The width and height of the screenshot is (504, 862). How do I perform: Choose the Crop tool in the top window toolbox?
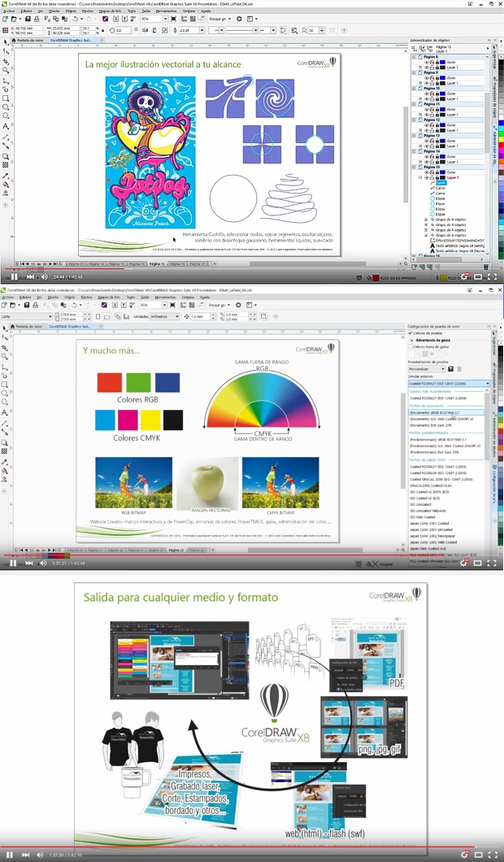[6, 60]
